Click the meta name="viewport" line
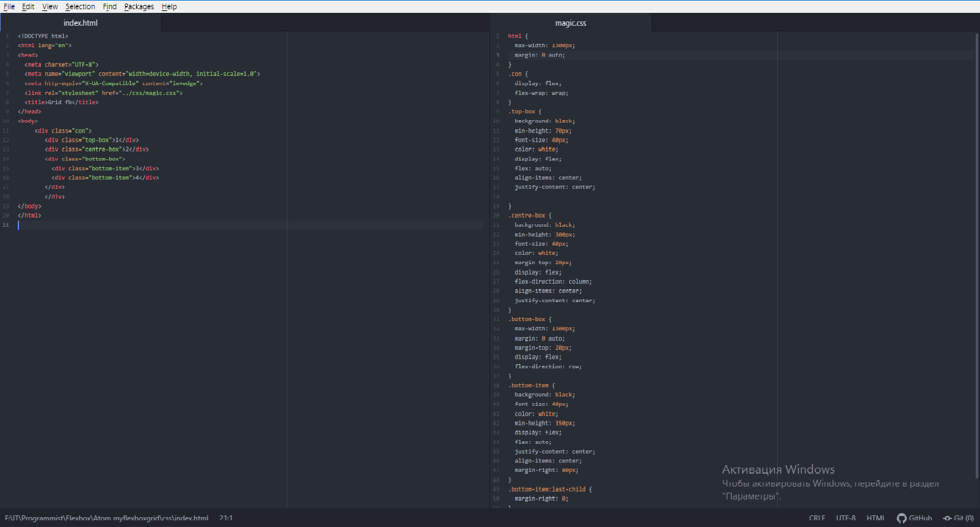This screenshot has height=527, width=980. point(142,74)
